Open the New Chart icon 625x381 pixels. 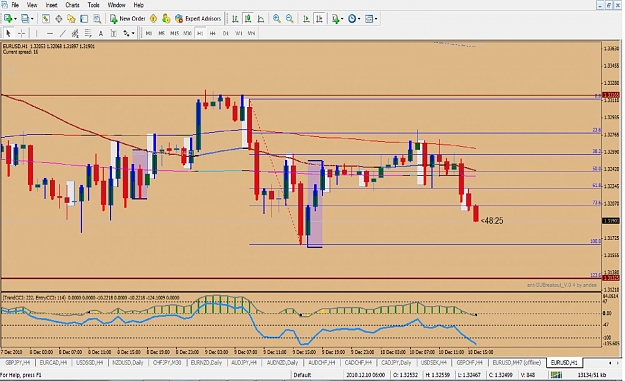(x=8, y=19)
